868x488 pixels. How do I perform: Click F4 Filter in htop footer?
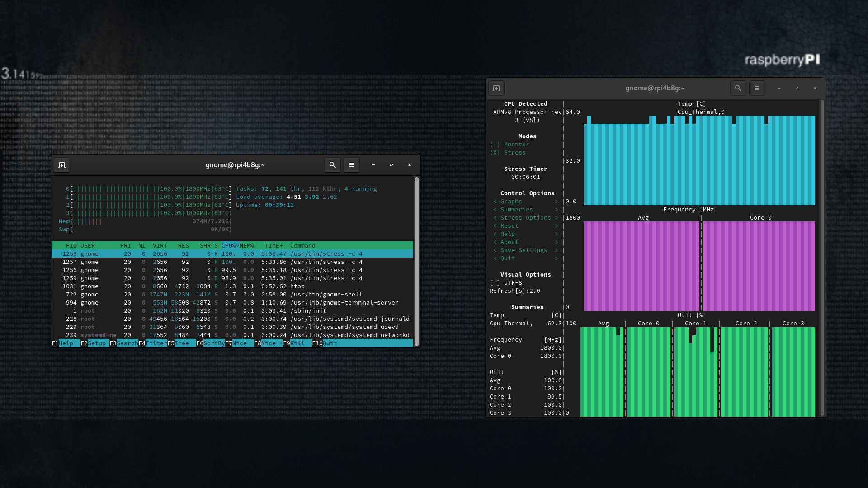click(x=153, y=343)
